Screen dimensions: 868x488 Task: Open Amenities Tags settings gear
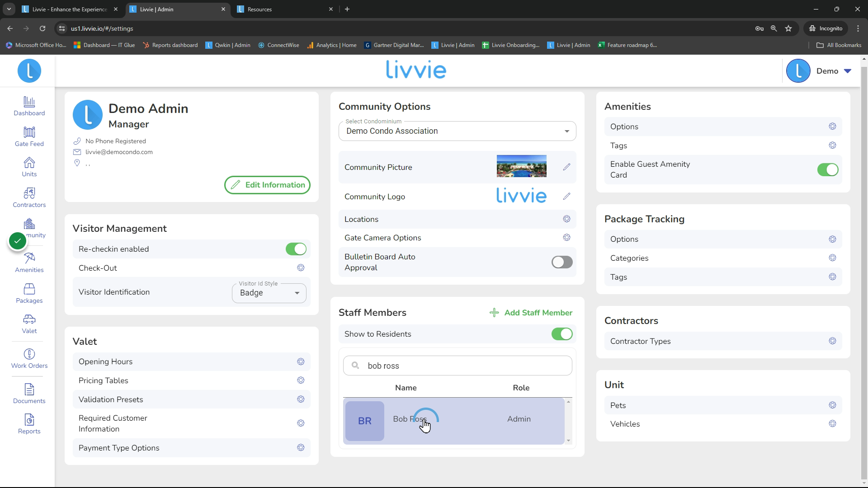(x=832, y=145)
